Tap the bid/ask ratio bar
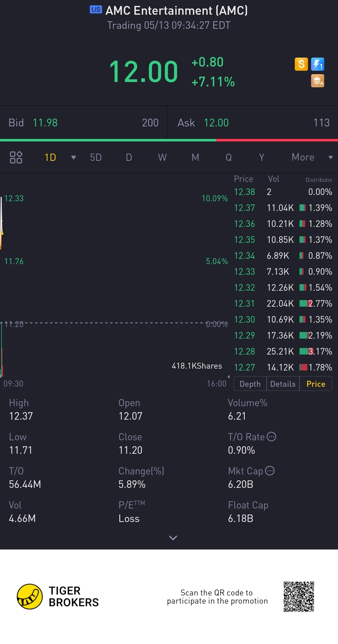 [x=169, y=140]
